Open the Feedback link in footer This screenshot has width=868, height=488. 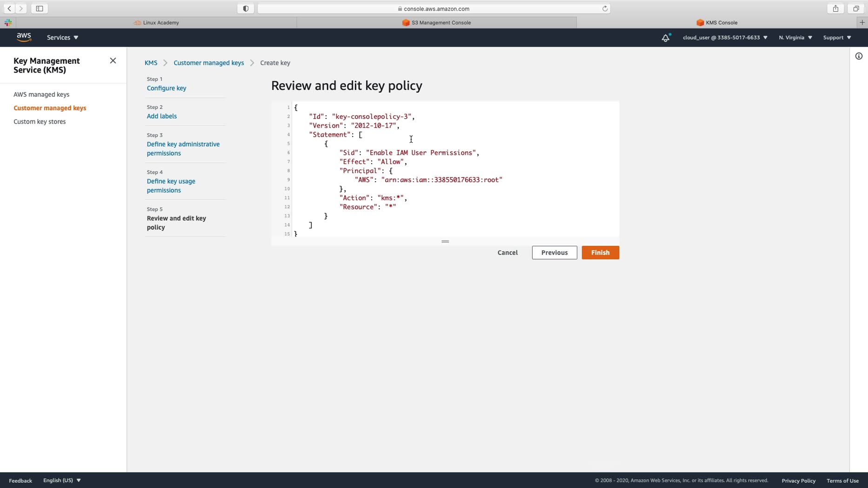(x=20, y=481)
